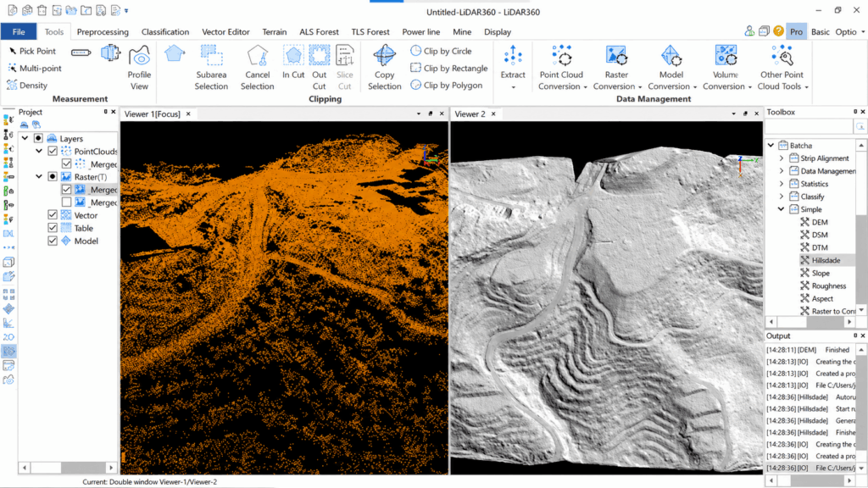The image size is (868, 488).
Task: Select Clip by Circle
Action: (441, 51)
